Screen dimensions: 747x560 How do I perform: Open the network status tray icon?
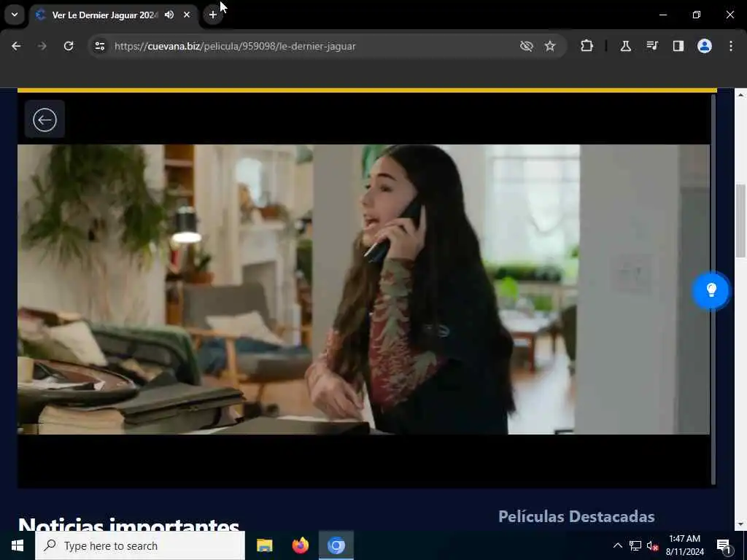click(635, 545)
